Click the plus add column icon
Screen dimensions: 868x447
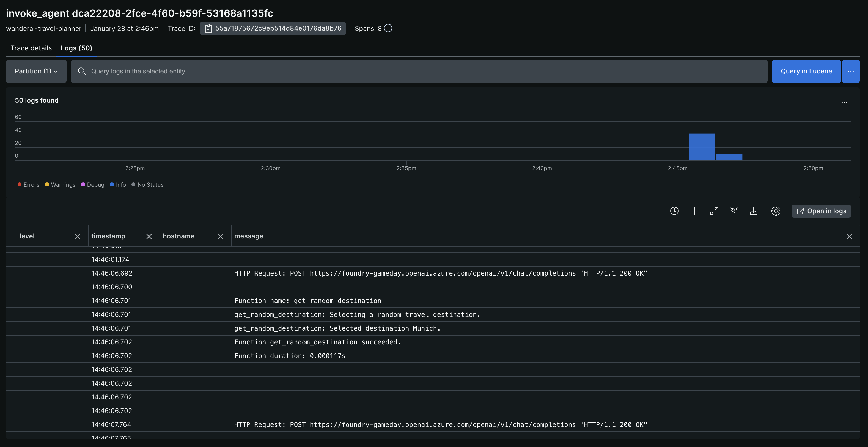point(694,211)
